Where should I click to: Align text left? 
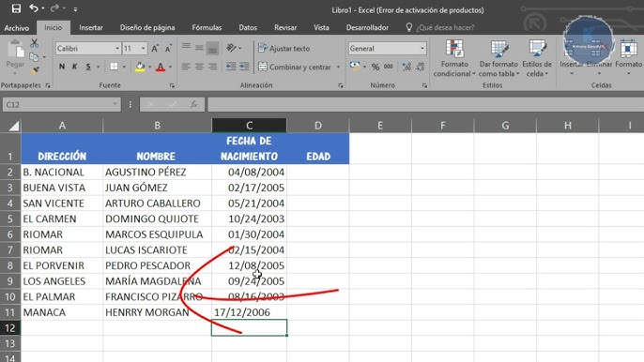point(186,67)
